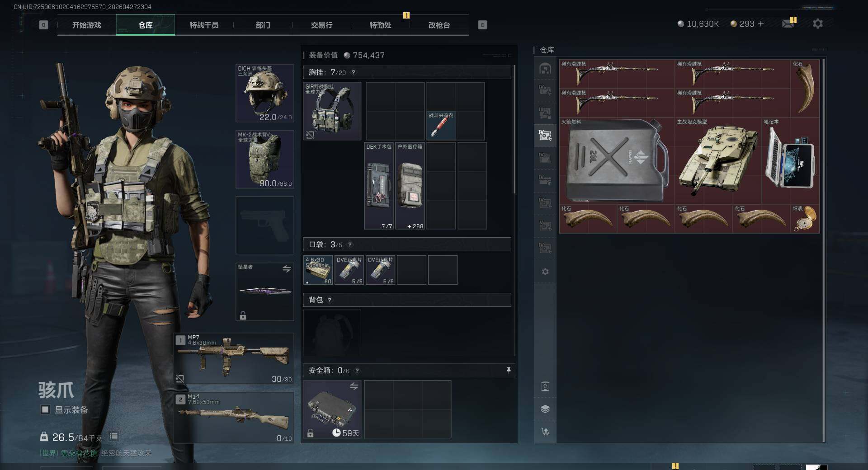Click the plus icon next to 293 currency
The width and height of the screenshot is (868, 470).
(x=761, y=23)
